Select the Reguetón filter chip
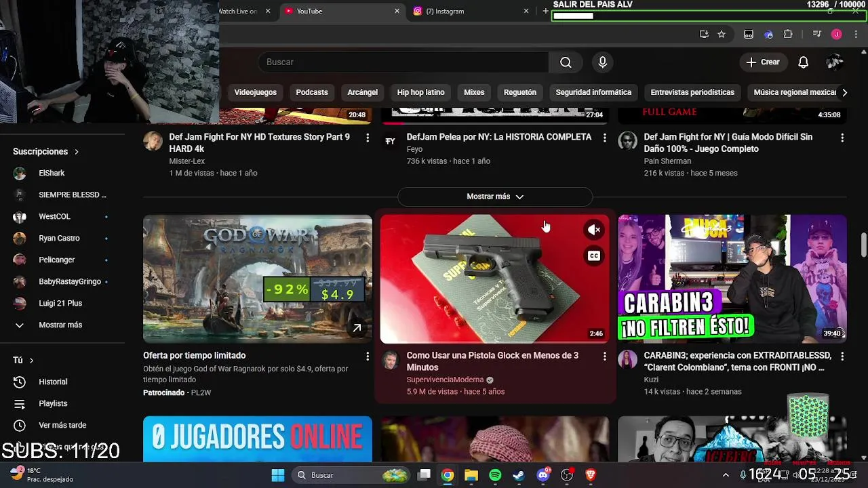Screen dimensions: 868x488 (x=520, y=92)
